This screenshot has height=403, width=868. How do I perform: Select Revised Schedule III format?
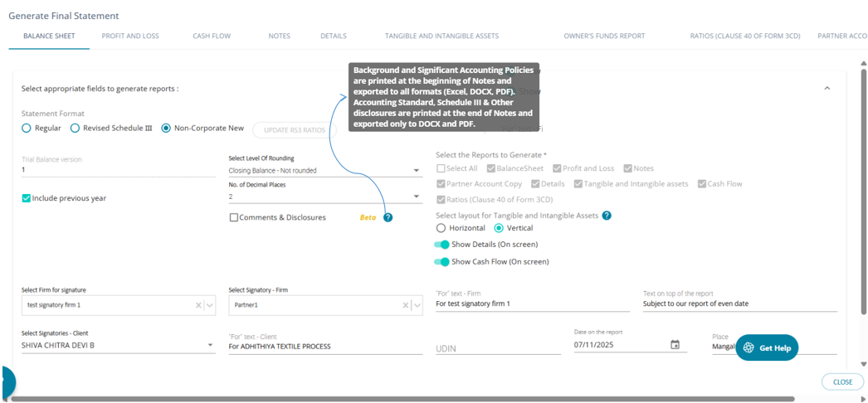pos(75,129)
